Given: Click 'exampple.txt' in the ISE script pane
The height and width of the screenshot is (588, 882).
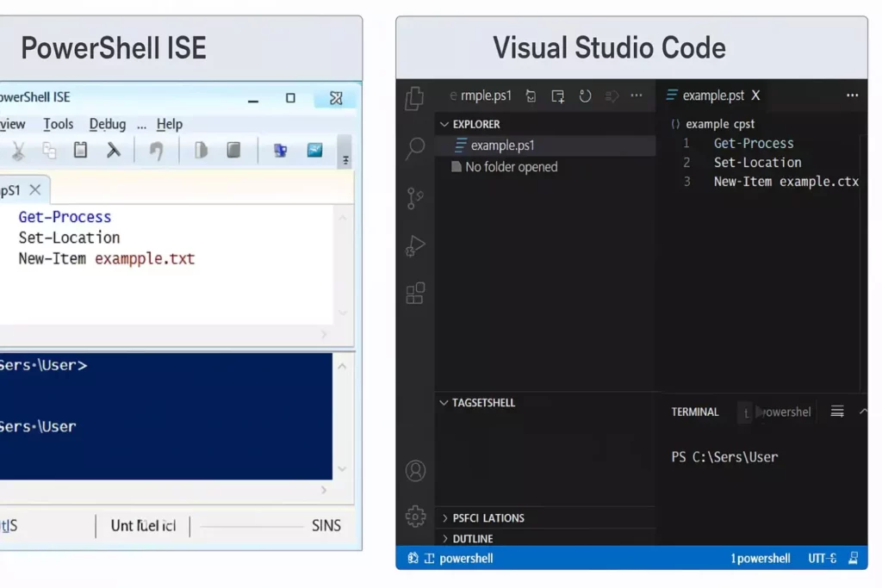Looking at the screenshot, I should pos(145,258).
